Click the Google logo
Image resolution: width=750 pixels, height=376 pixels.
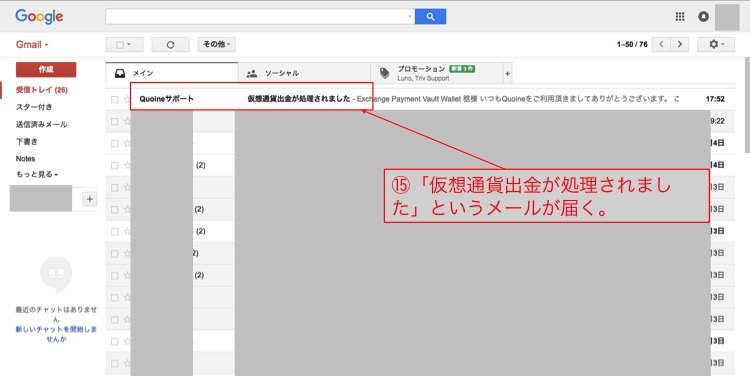[x=39, y=17]
